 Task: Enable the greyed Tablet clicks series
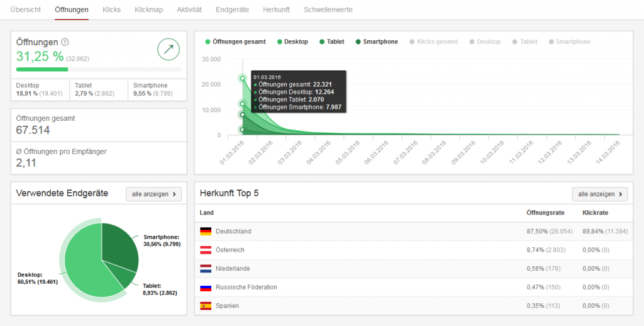(525, 42)
